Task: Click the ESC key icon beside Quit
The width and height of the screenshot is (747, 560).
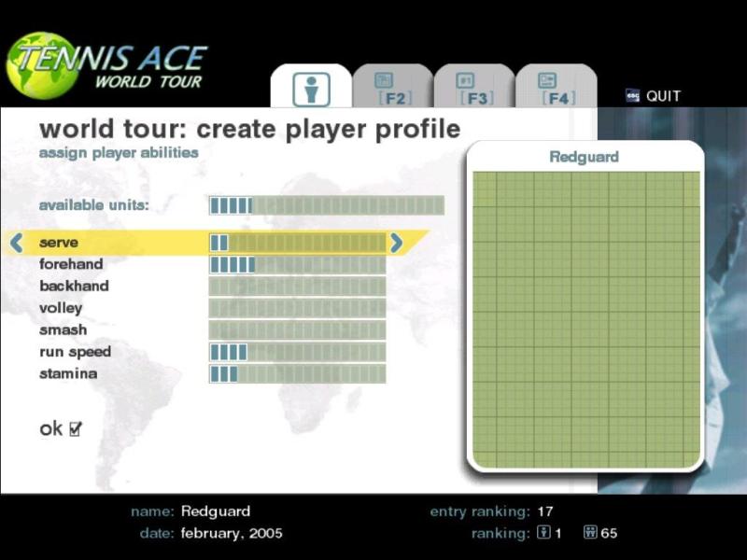Action: pos(632,96)
